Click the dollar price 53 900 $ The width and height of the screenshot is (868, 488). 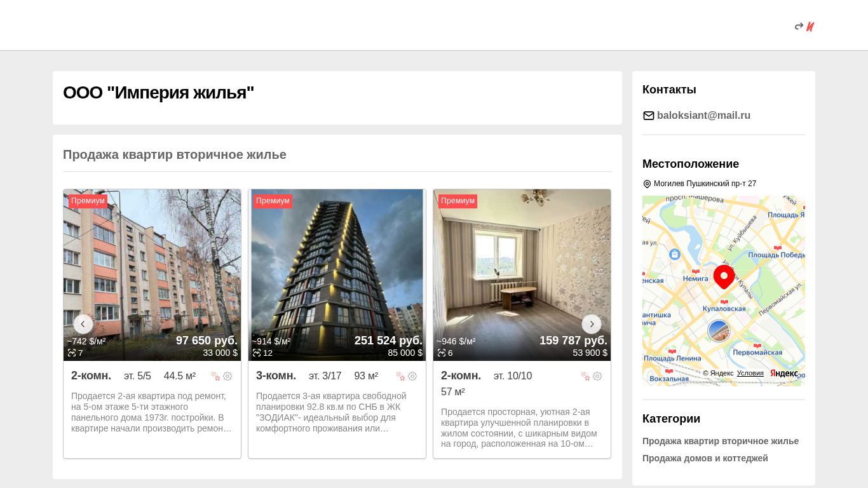coord(590,353)
